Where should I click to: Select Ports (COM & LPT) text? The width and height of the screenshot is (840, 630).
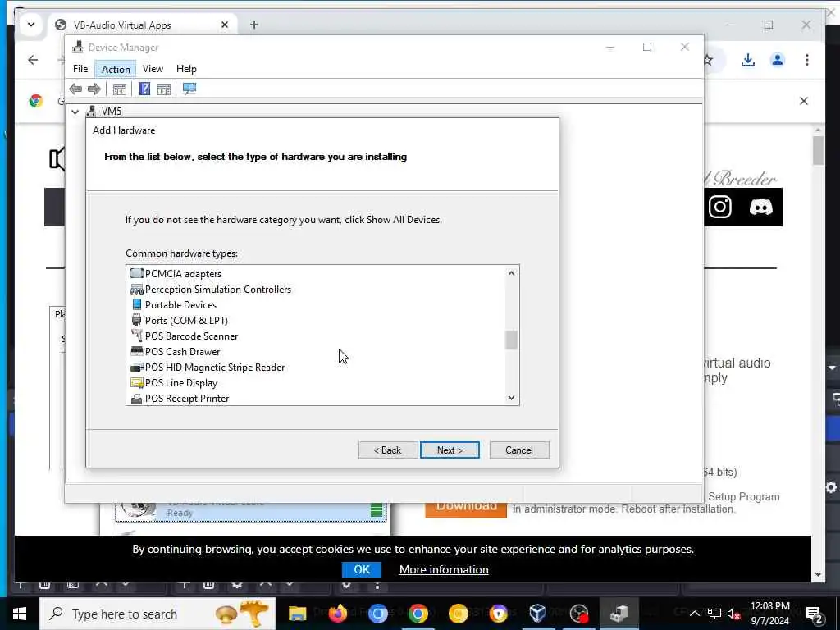tap(186, 321)
